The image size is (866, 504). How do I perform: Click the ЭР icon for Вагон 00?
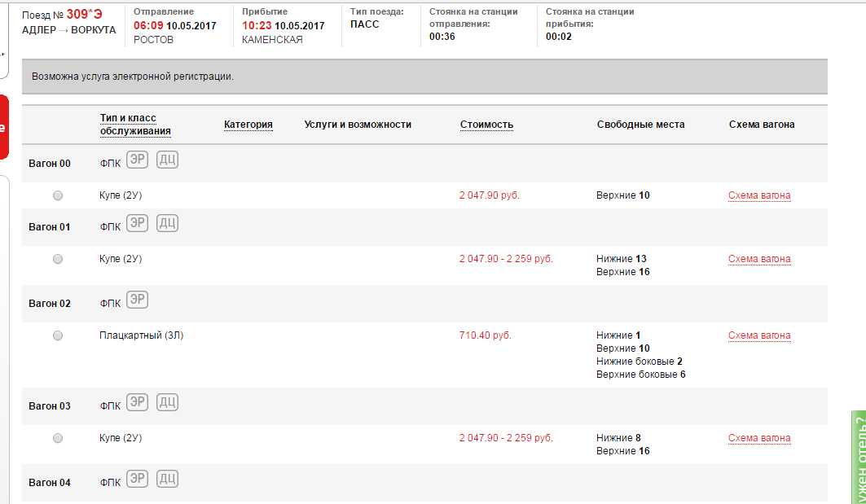[138, 160]
